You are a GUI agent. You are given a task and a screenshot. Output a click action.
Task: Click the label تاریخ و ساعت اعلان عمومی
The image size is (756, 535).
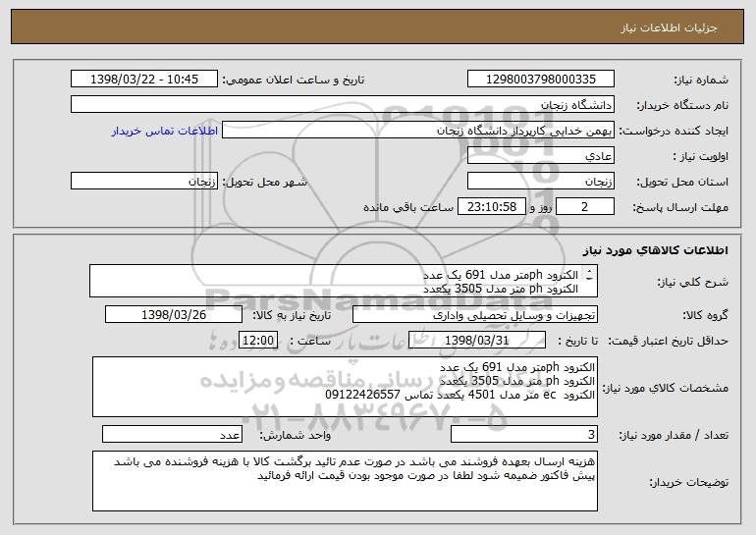pyautogui.click(x=294, y=80)
